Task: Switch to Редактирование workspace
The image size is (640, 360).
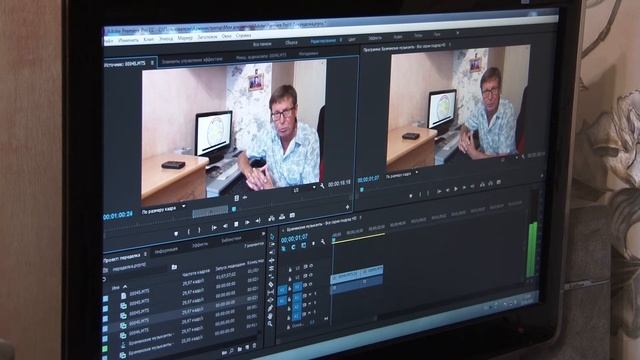Action: click(x=323, y=41)
